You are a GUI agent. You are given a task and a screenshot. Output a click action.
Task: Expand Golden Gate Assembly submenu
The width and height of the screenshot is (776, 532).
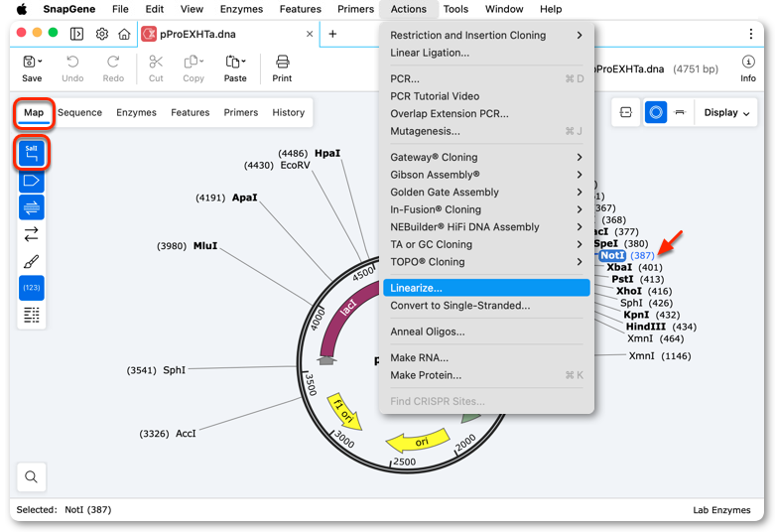(486, 192)
